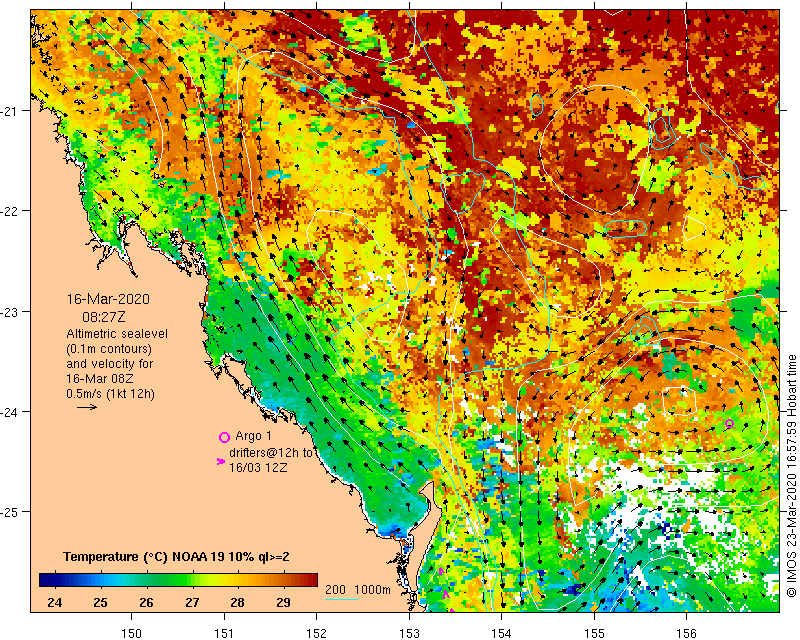The image size is (800, 640).
Task: Click the magenta drifter legend arrow marker
Action: (221, 461)
